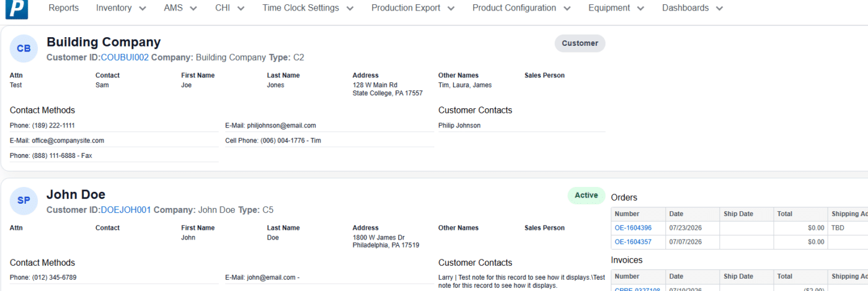Click address 128 W Main Rd
868x291 pixels.
375,85
